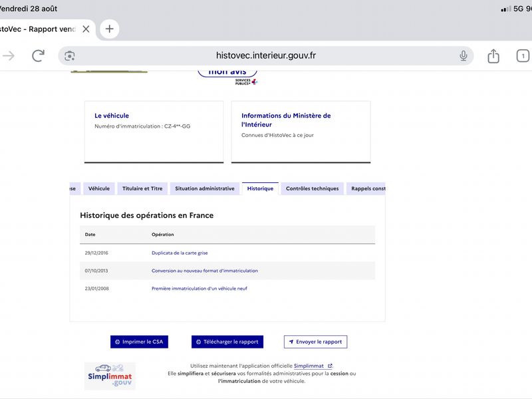Go forward with the arrow icon
The image size is (532, 399).
click(9, 56)
